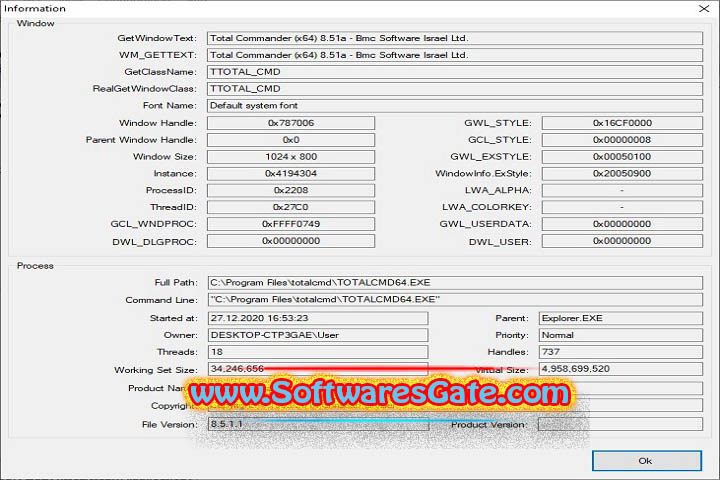Click the 'Full Path:' label
The image size is (720, 480).
point(176,282)
